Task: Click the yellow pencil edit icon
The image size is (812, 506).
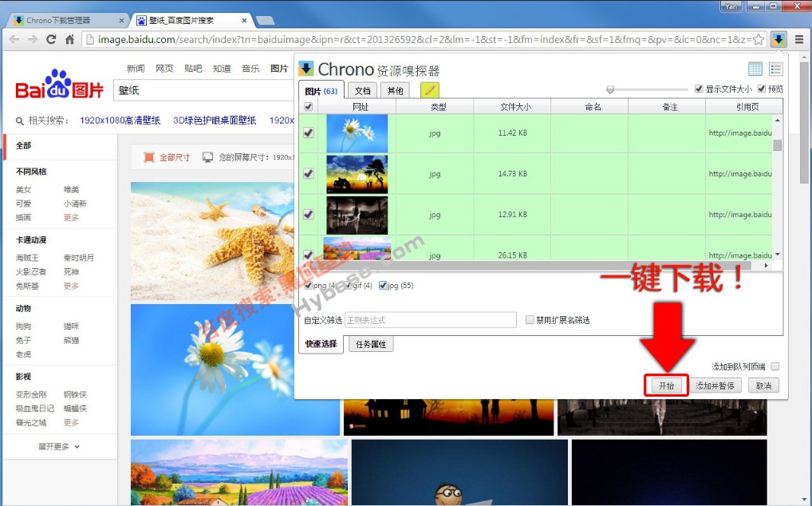Action: pyautogui.click(x=429, y=90)
